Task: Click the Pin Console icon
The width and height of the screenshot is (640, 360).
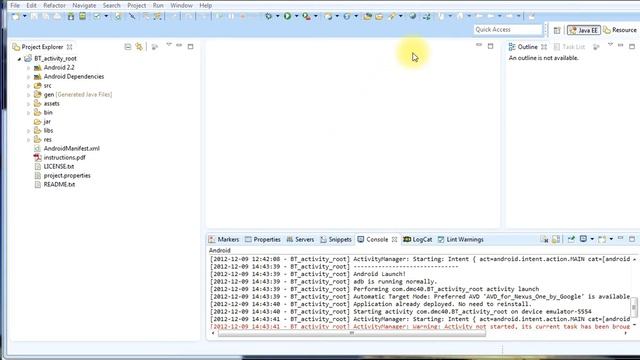Action: coord(571,239)
